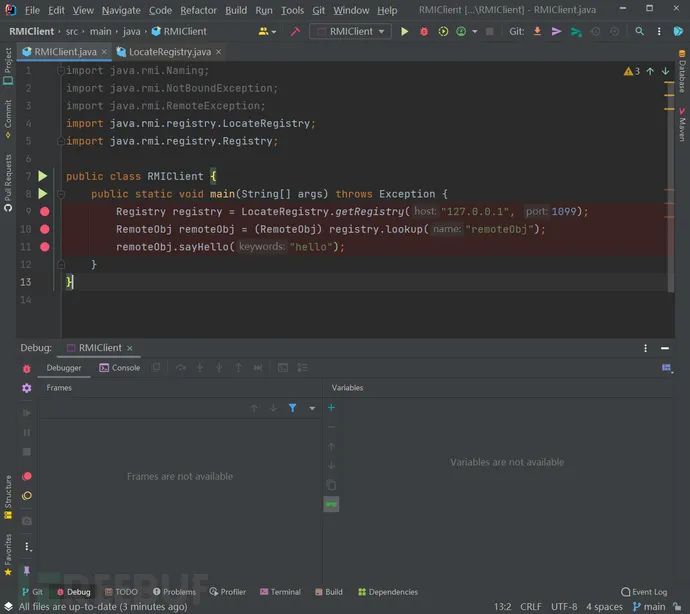Expand Code With Me dropdown arrow

tap(274, 32)
